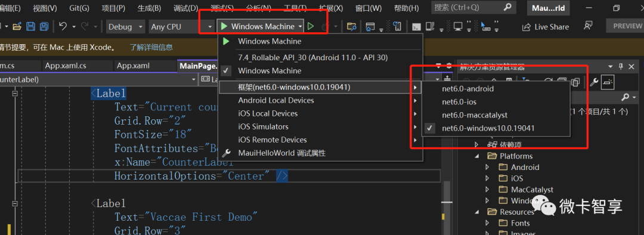This screenshot has height=235, width=644.
Task: Click the Live Share button
Action: click(x=546, y=27)
